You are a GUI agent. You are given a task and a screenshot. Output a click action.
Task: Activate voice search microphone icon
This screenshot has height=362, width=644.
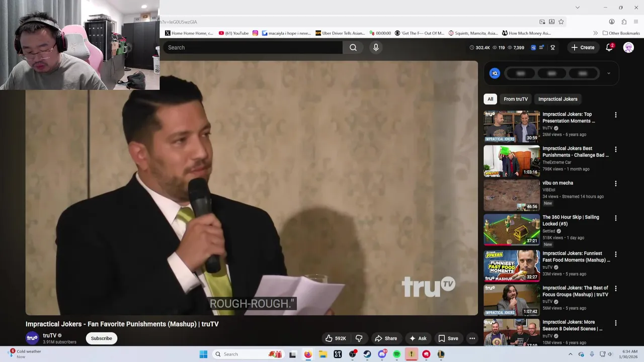tap(376, 47)
